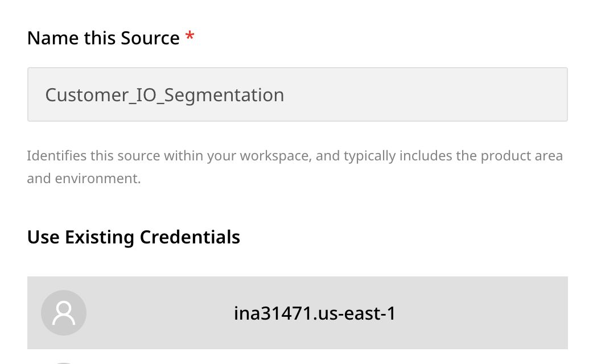
Task: Select the second credential option below ina31471.us-east-1
Action: click(297, 361)
